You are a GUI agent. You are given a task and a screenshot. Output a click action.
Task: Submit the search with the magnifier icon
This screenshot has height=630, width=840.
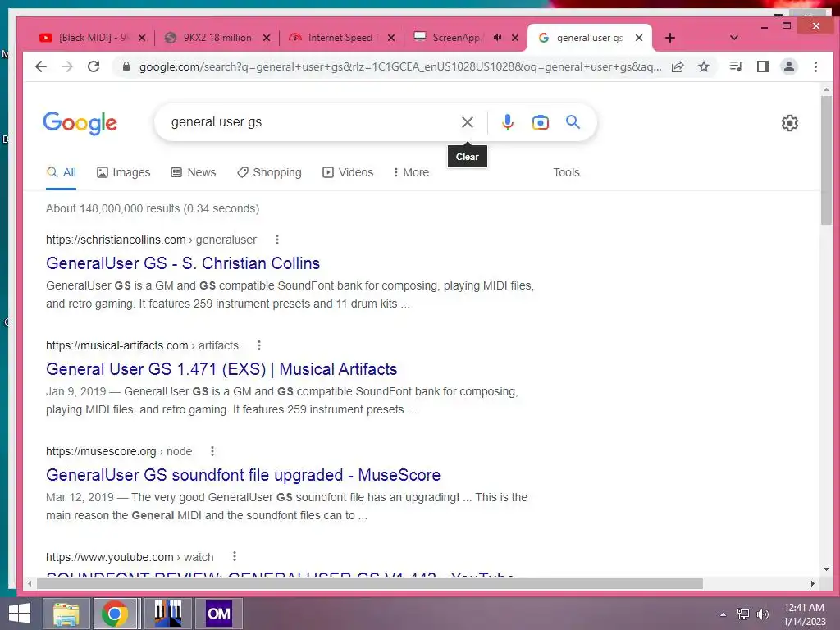573,122
